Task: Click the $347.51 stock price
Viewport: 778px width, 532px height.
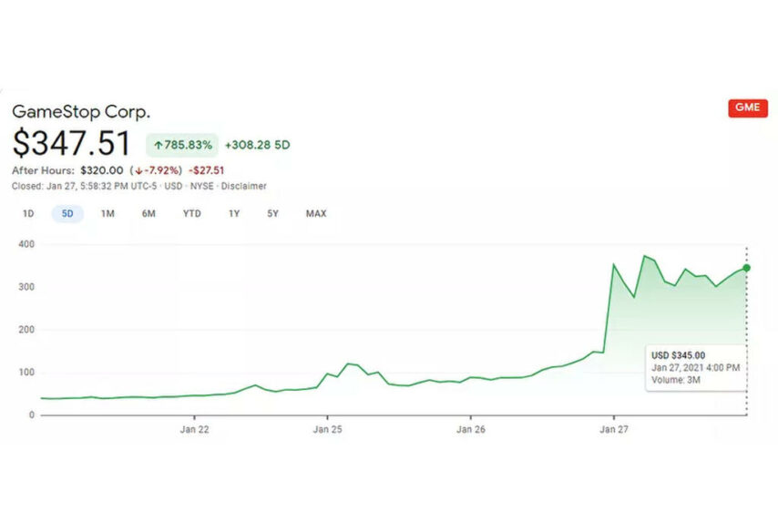Action: pos(71,143)
